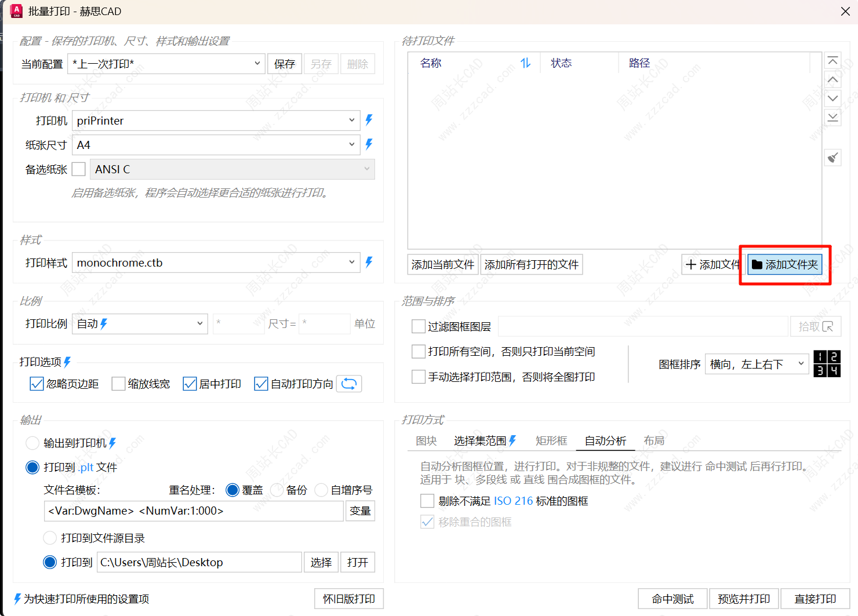858x616 pixels.
Task: Switch to the 矩形框 tab
Action: (x=551, y=441)
